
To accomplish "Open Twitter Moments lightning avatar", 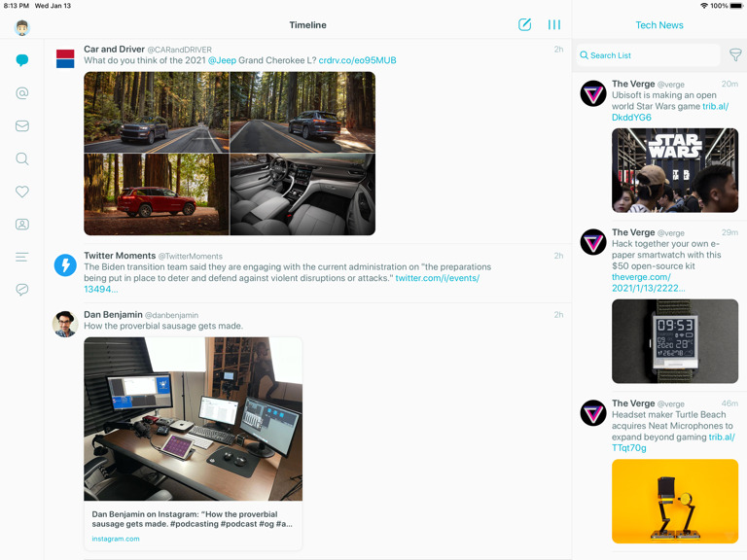I will pyautogui.click(x=65, y=265).
